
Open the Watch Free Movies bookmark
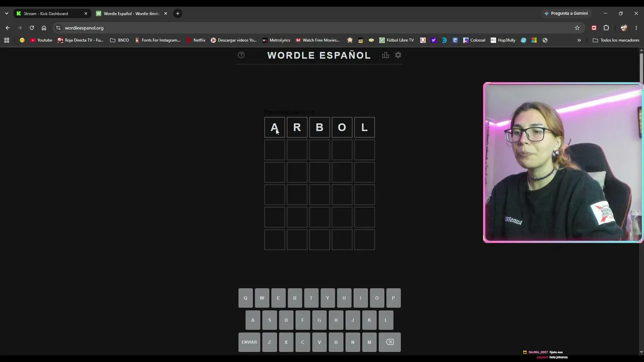317,40
